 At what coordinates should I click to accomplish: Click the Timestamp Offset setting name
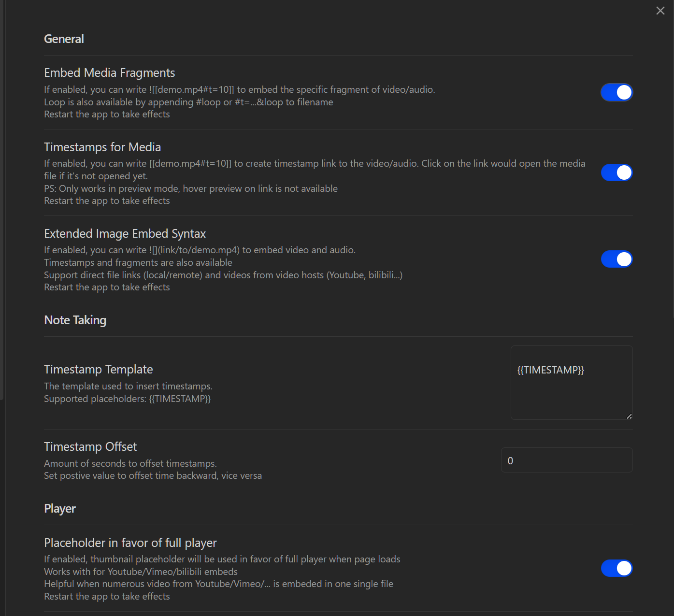(x=90, y=446)
